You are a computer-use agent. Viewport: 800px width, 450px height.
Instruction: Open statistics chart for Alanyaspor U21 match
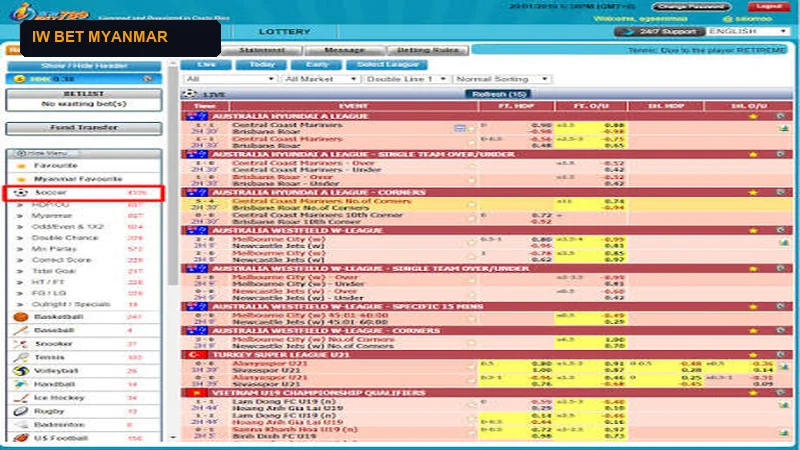point(784,367)
